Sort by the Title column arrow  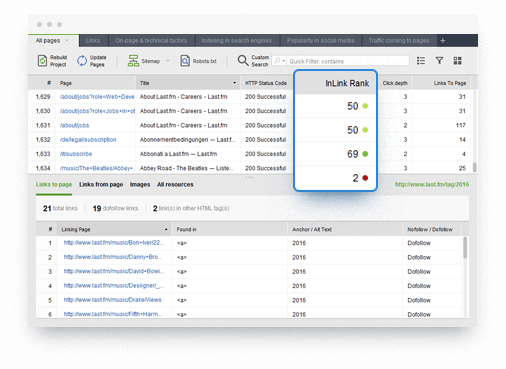[234, 83]
